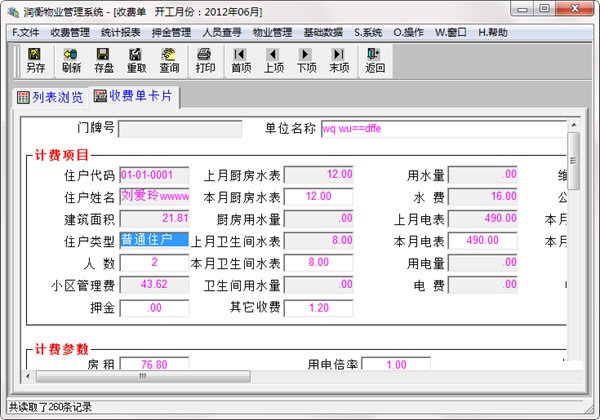Open the 押金管理 menu

(x=171, y=33)
